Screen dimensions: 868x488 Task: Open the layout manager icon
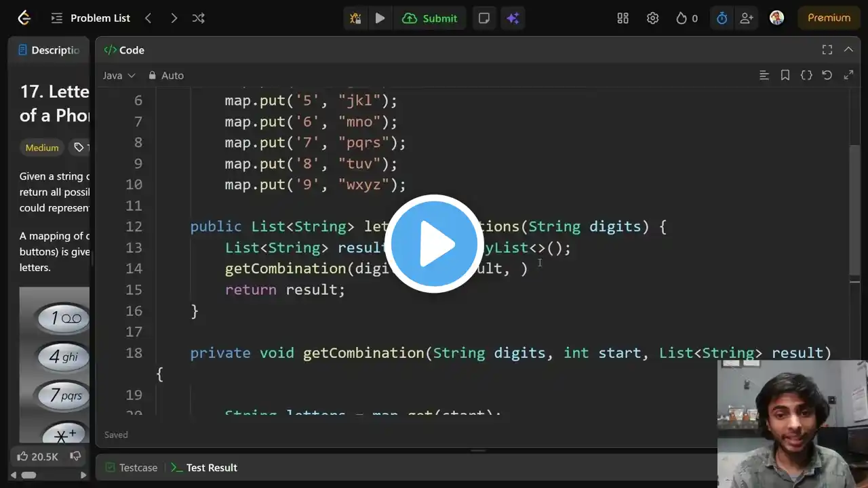623,18
